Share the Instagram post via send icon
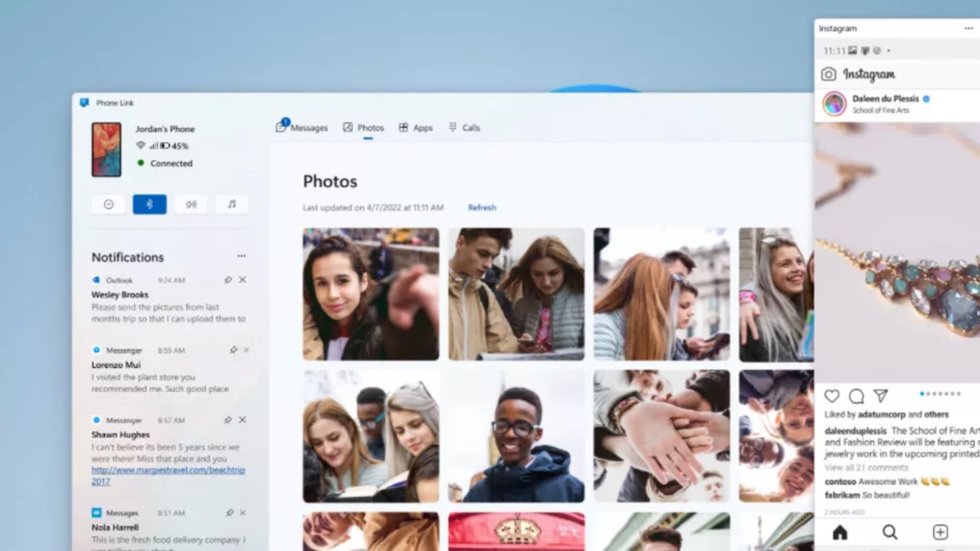The image size is (980, 551). pyautogui.click(x=880, y=396)
